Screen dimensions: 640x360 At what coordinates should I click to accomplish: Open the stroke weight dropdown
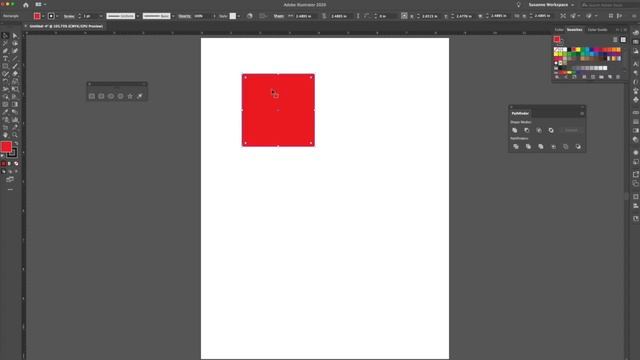click(x=101, y=16)
